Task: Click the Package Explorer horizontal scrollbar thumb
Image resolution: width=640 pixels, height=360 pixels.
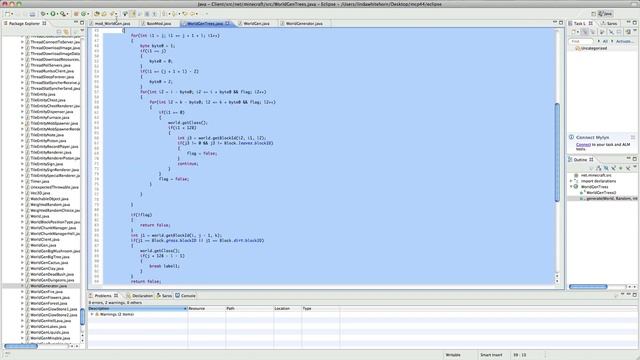Action: coord(21,346)
